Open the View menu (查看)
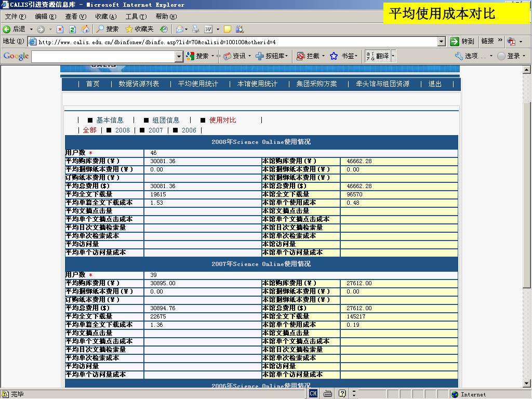The height and width of the screenshot is (399, 532). click(76, 17)
